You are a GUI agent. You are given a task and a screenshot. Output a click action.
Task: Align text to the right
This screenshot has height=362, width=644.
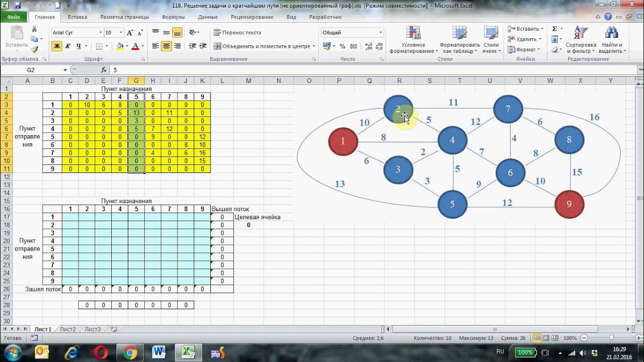[177, 46]
